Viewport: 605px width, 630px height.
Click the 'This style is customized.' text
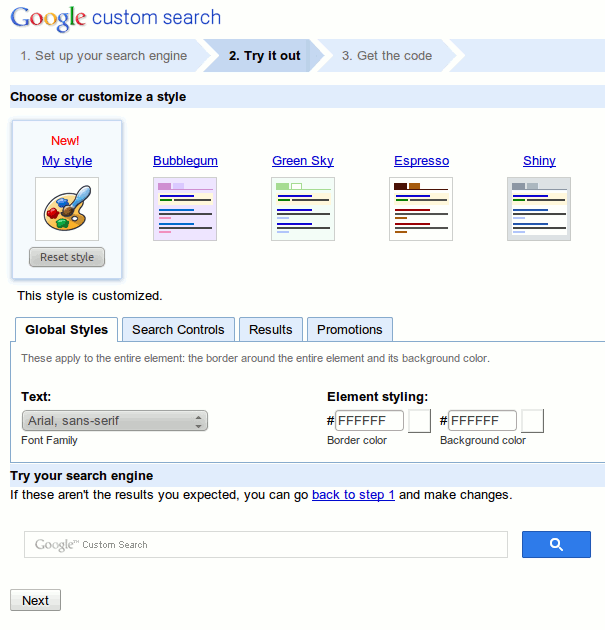(x=90, y=296)
